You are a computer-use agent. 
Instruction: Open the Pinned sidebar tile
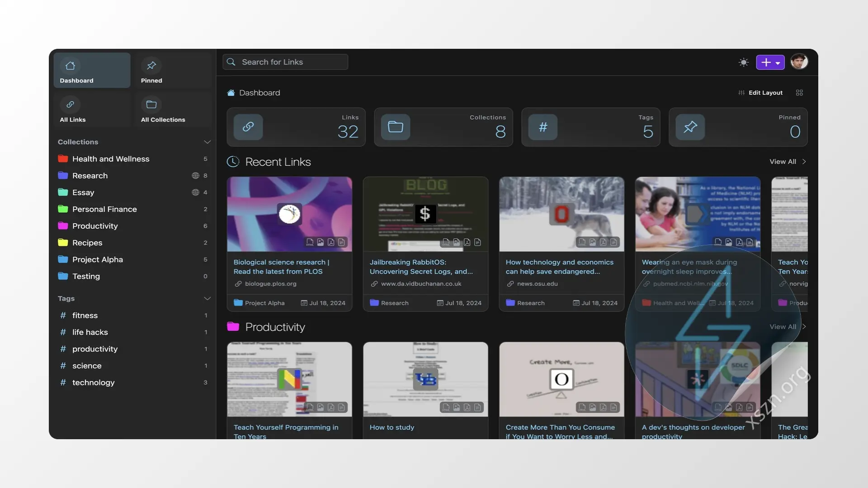pos(173,70)
